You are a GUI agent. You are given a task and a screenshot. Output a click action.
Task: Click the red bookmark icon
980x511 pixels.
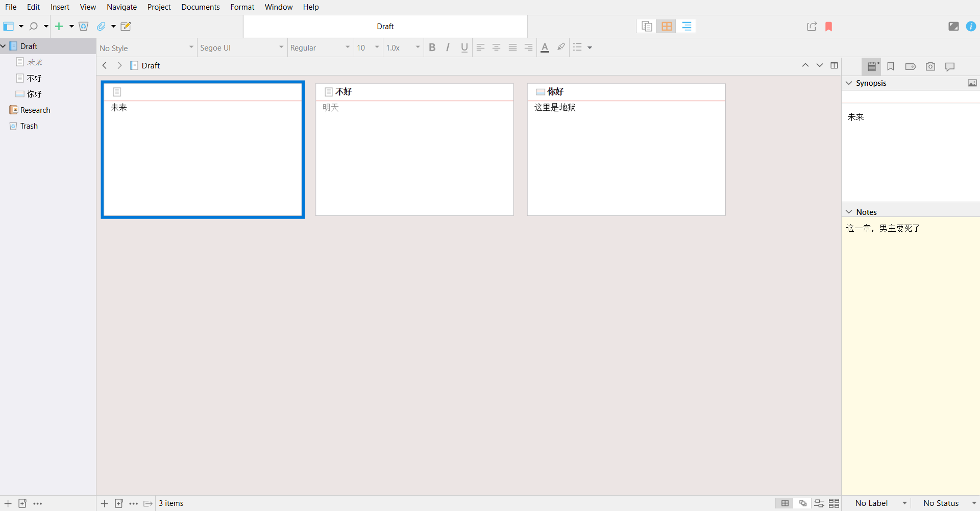828,27
